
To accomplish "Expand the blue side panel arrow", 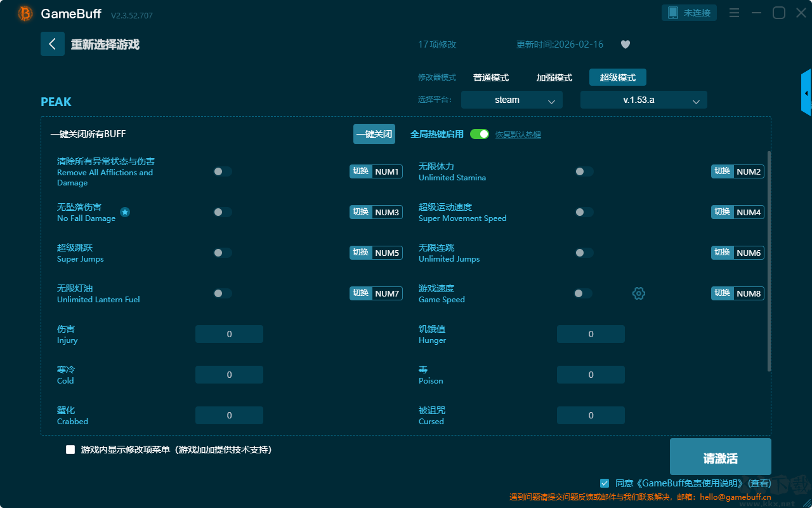I will [x=806, y=93].
